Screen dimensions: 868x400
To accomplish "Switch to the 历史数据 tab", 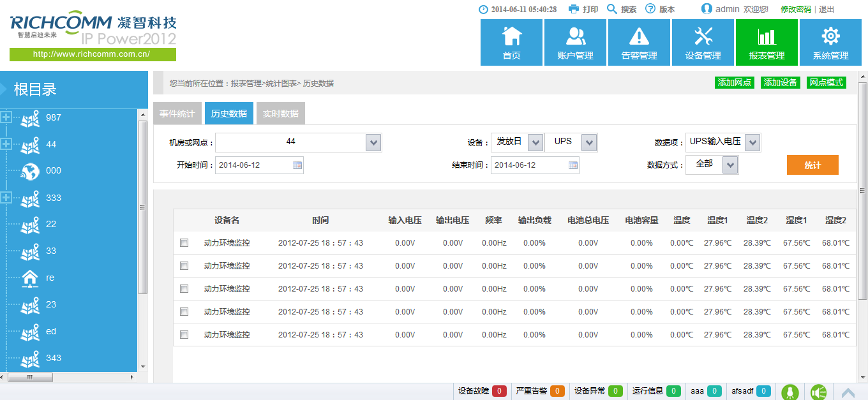I will point(229,114).
